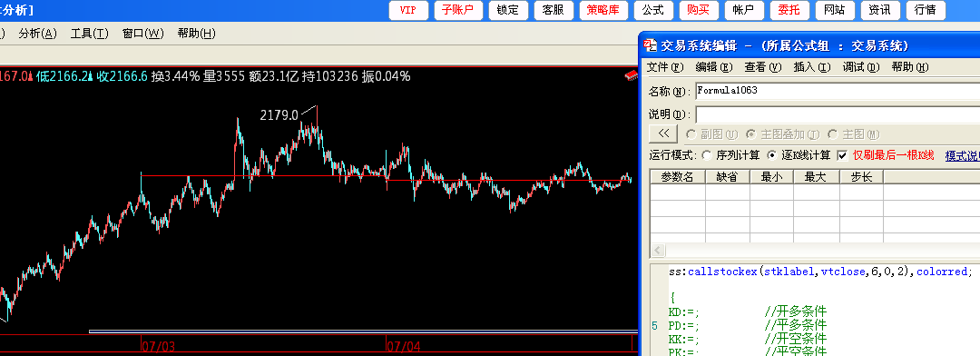Open 客服 customer service
980x356 pixels.
pyautogui.click(x=554, y=10)
